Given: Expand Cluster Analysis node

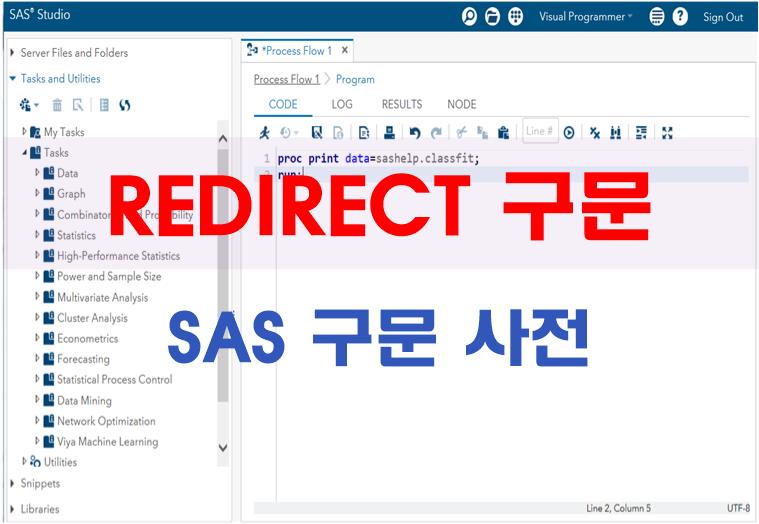Looking at the screenshot, I should (37, 317).
